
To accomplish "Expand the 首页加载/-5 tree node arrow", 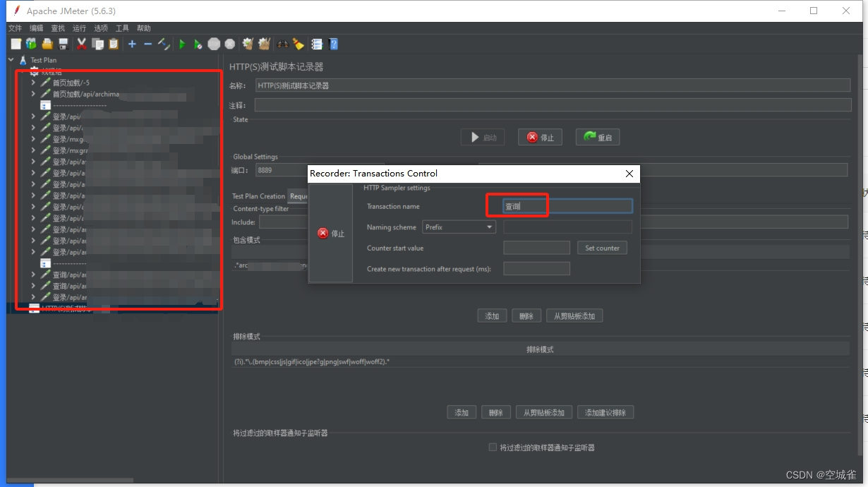I will click(x=33, y=83).
